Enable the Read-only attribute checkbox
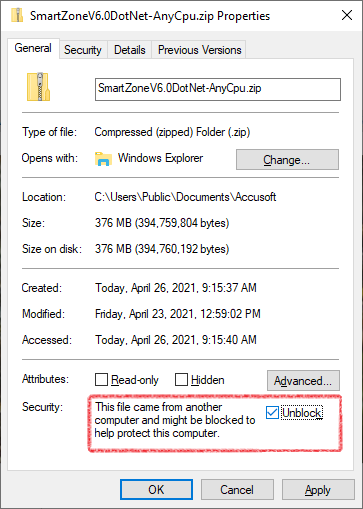 [x=101, y=379]
